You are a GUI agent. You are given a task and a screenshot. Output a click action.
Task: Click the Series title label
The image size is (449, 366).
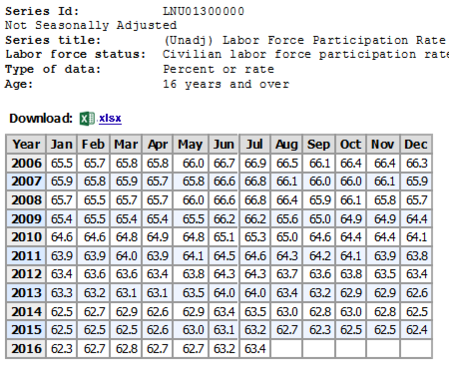[x=53, y=40]
